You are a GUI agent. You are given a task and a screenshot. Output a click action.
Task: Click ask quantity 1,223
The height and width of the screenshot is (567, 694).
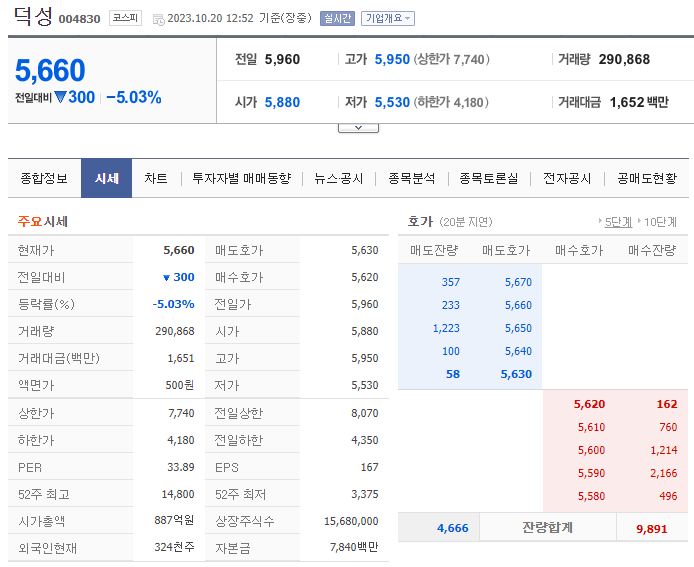point(446,328)
